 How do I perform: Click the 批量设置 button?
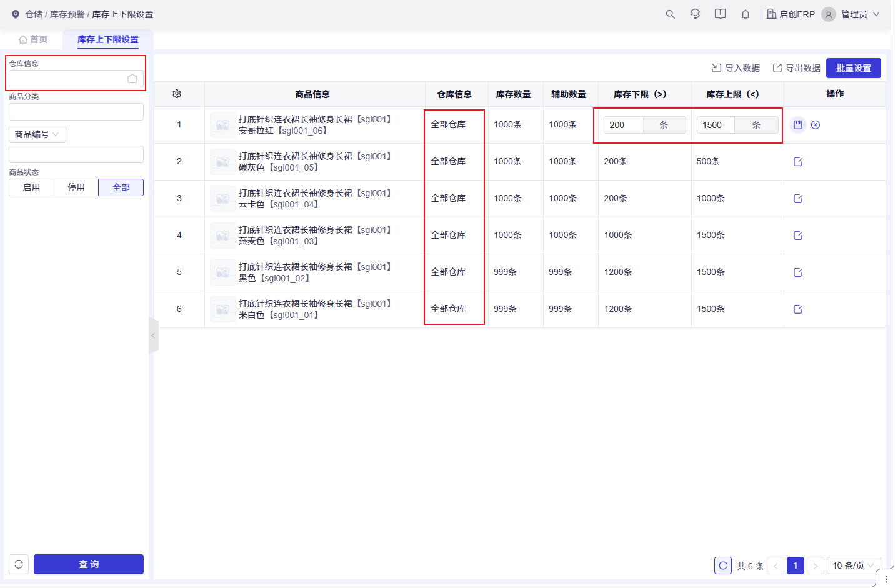coord(854,68)
